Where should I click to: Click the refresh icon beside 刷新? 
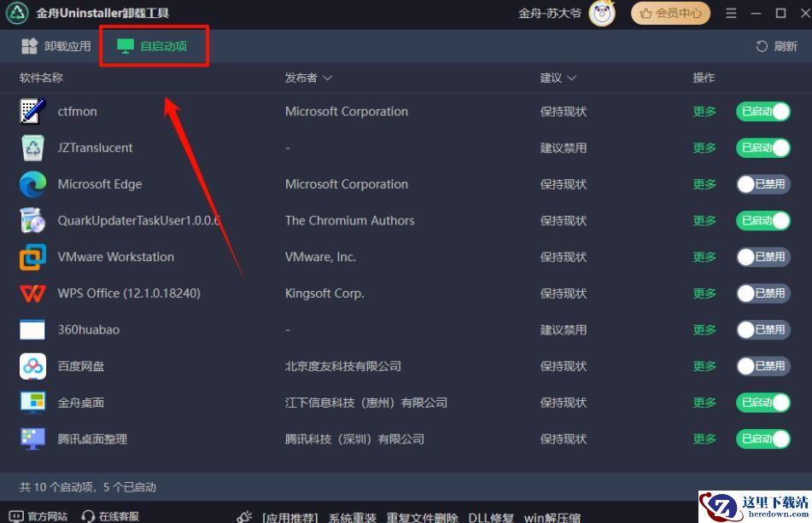pyautogui.click(x=762, y=46)
